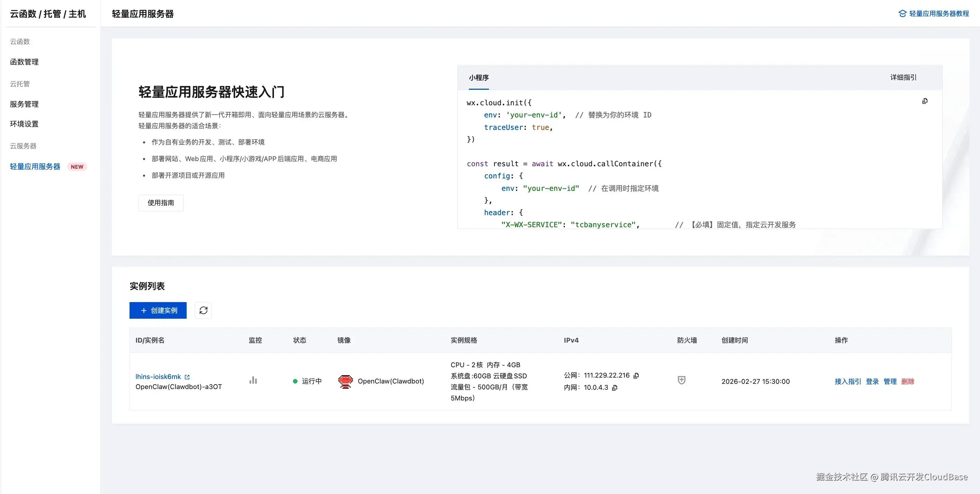Open 函数管理 in the sidebar
Image resolution: width=980 pixels, height=494 pixels.
tap(24, 62)
